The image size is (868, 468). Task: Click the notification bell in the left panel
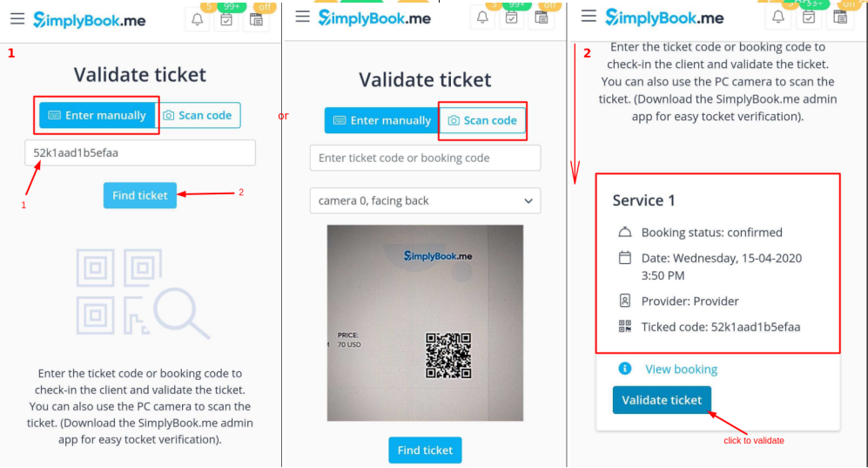pyautogui.click(x=198, y=20)
